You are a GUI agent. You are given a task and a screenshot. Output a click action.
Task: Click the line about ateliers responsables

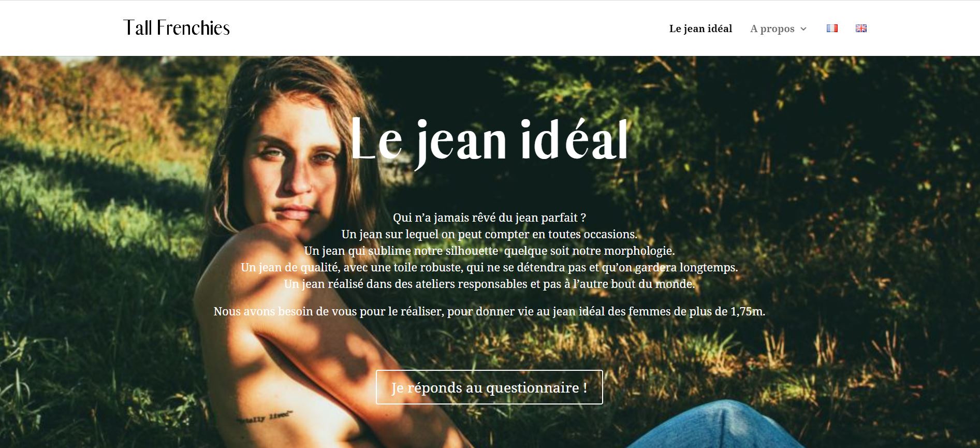(x=489, y=284)
